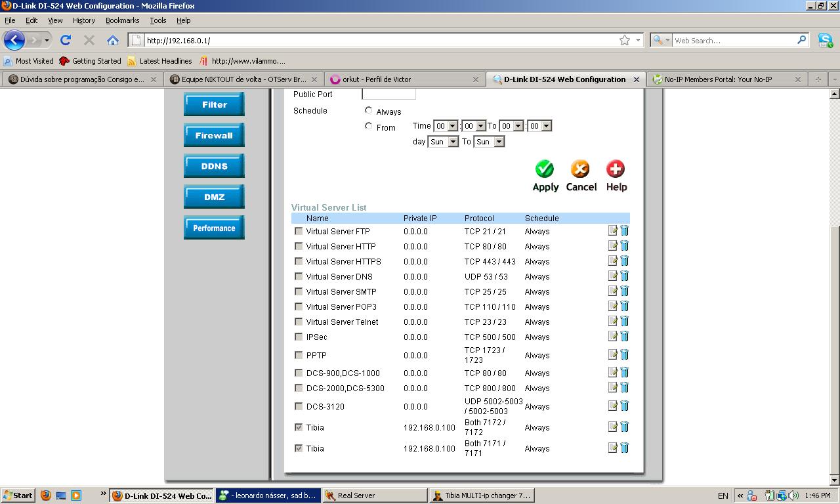Screen dimensions: 840x504
Task: Open the History menu
Action: pyautogui.click(x=84, y=20)
